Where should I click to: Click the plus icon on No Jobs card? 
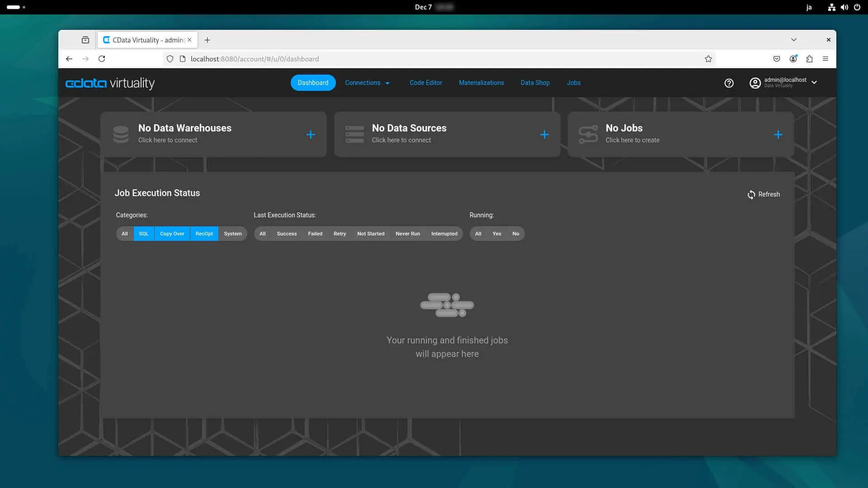coord(778,135)
